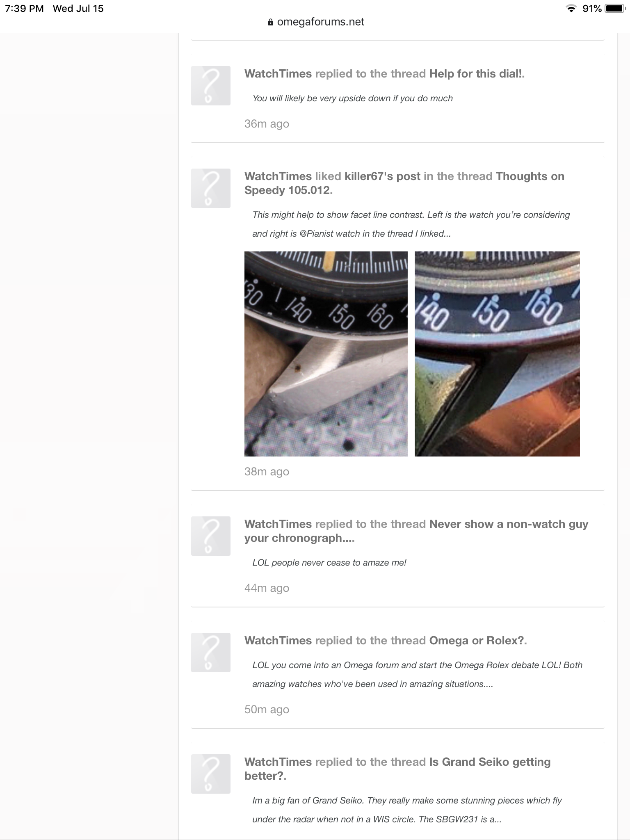View left watch lug comparison image

click(x=326, y=354)
